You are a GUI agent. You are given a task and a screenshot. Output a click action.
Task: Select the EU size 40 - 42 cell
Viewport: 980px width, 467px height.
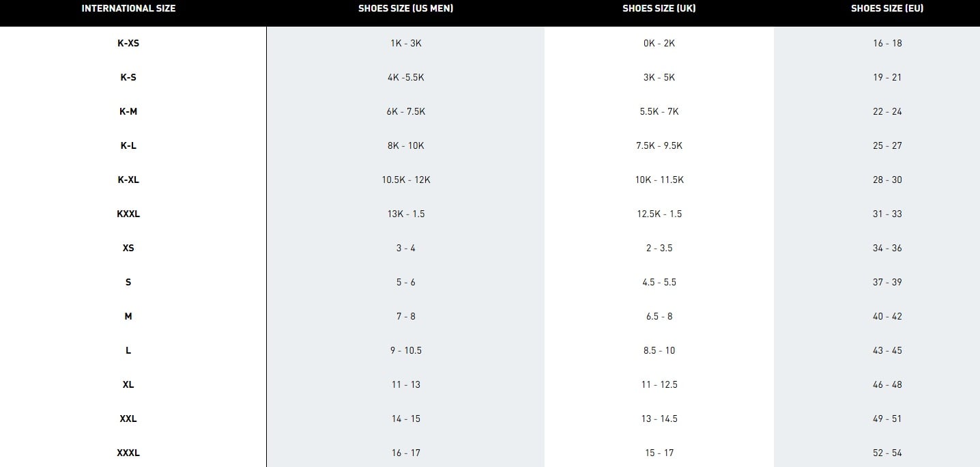887,316
